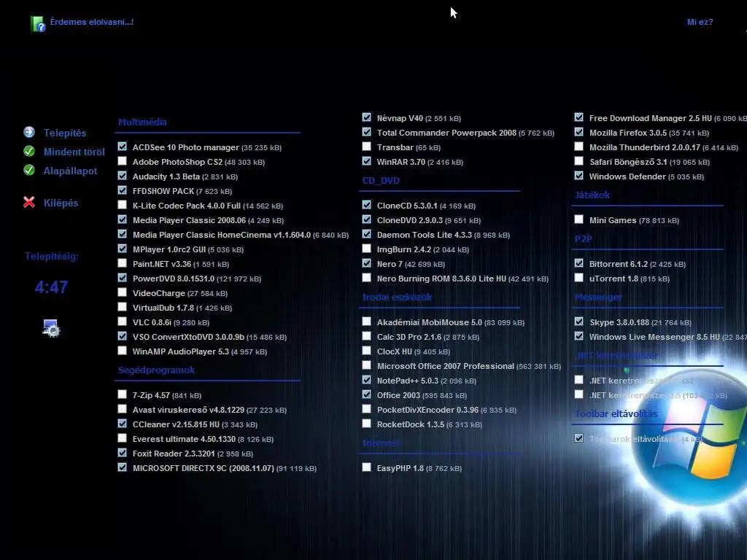Image resolution: width=747 pixels, height=560 pixels.
Task: Exit using the Kilépés link
Action: [x=61, y=203]
